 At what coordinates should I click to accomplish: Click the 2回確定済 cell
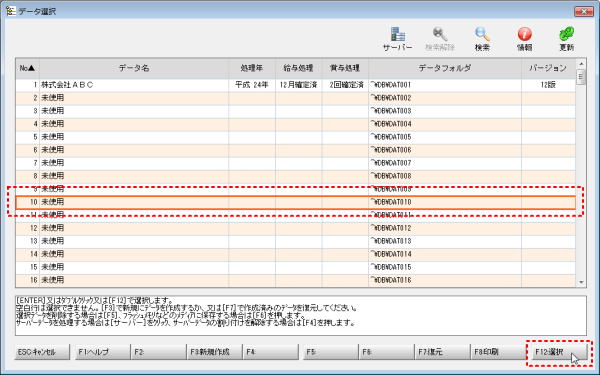pyautogui.click(x=345, y=85)
